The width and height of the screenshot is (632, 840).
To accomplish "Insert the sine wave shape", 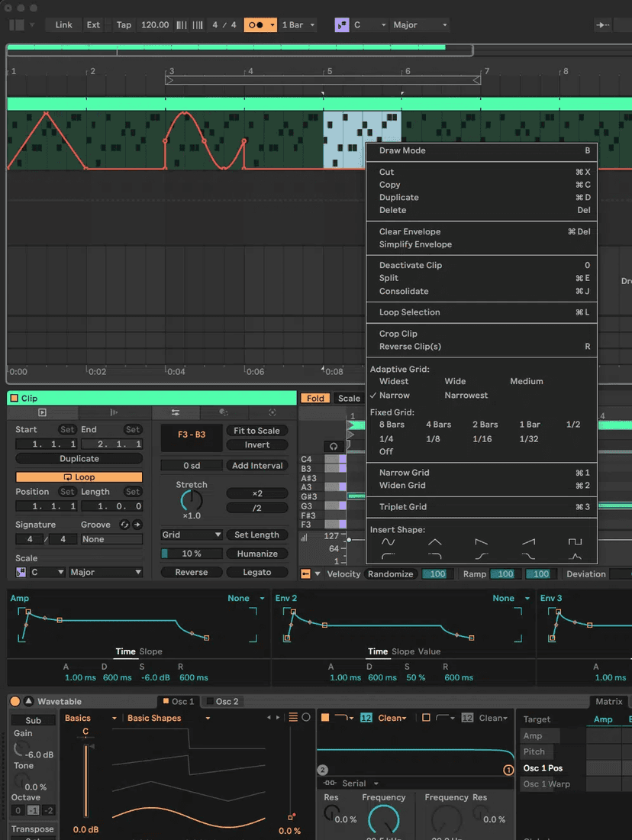I will coord(388,542).
